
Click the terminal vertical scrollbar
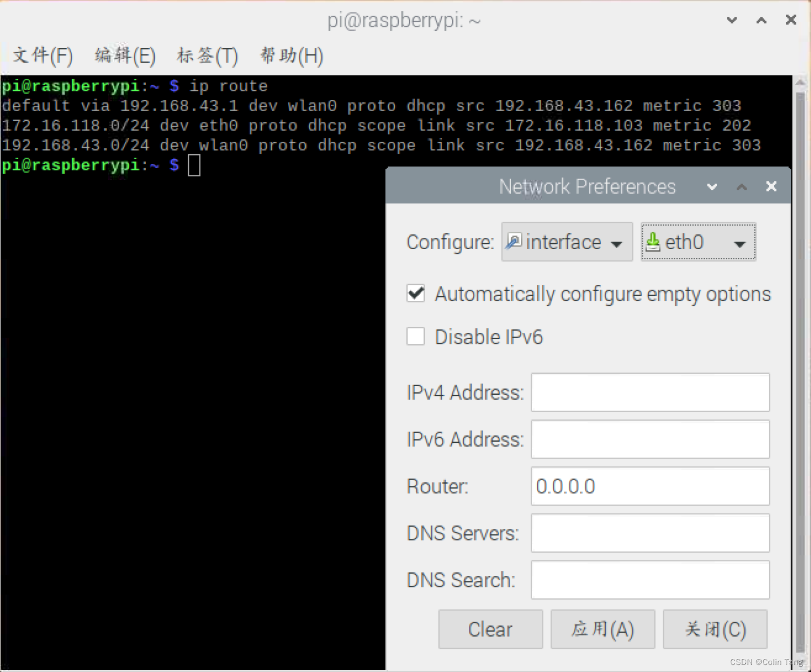coord(800,372)
